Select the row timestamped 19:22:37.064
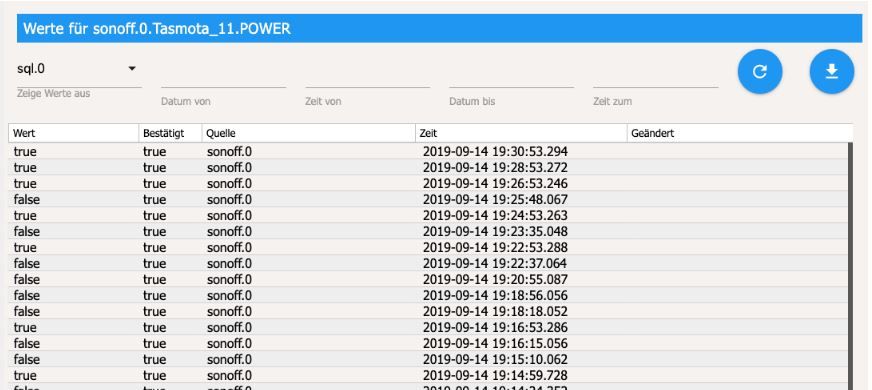This screenshot has width=872, height=390. coord(428,263)
